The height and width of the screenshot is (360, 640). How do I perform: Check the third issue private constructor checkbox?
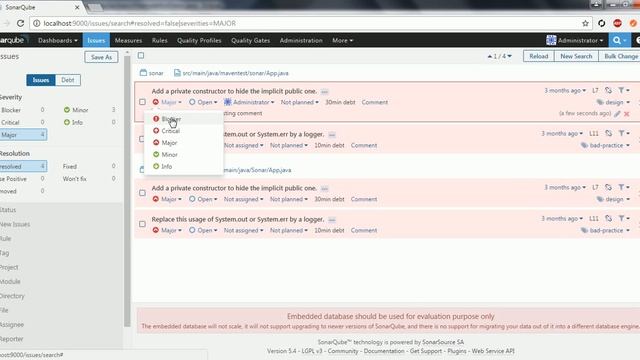click(x=142, y=193)
